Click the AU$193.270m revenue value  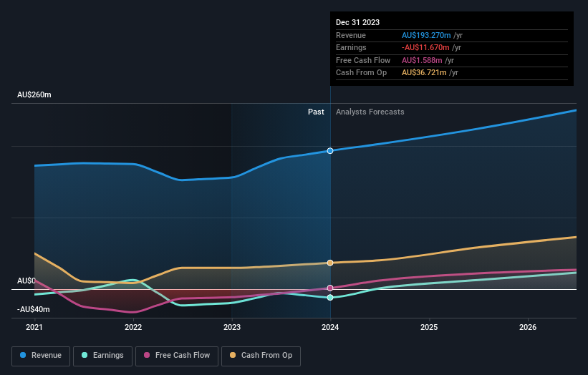pyautogui.click(x=426, y=35)
